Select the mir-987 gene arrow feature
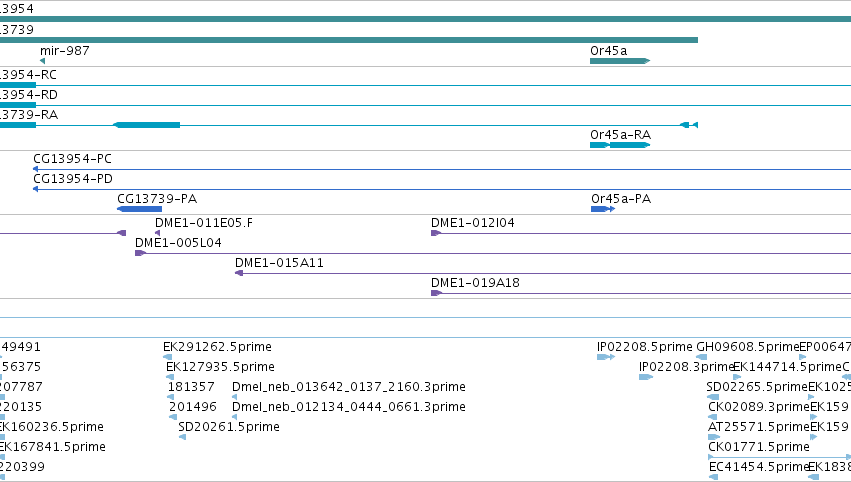This screenshot has width=851, height=482. coord(42,61)
